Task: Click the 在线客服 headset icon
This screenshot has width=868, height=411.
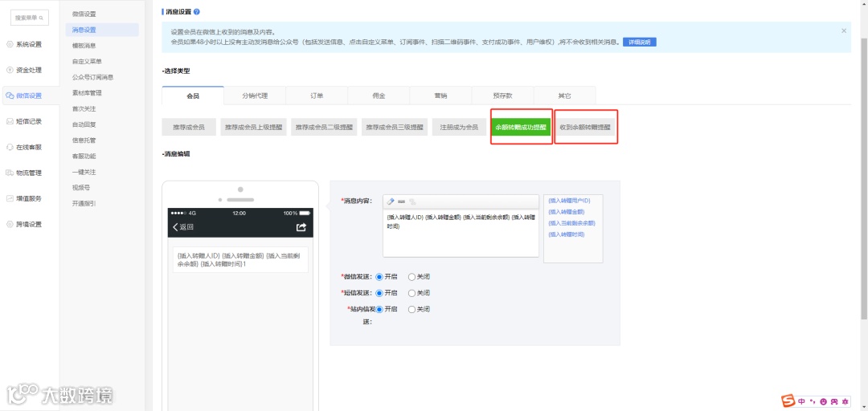Action: click(x=10, y=147)
